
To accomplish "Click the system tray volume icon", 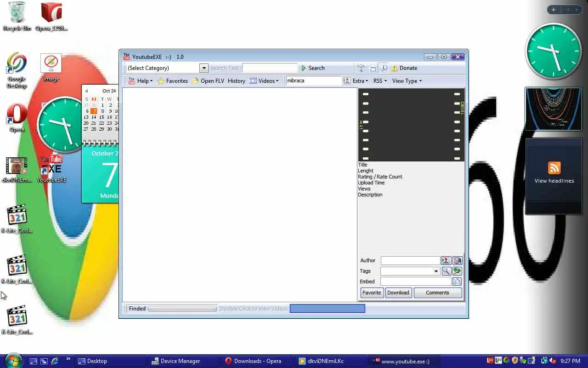I will pyautogui.click(x=553, y=361).
